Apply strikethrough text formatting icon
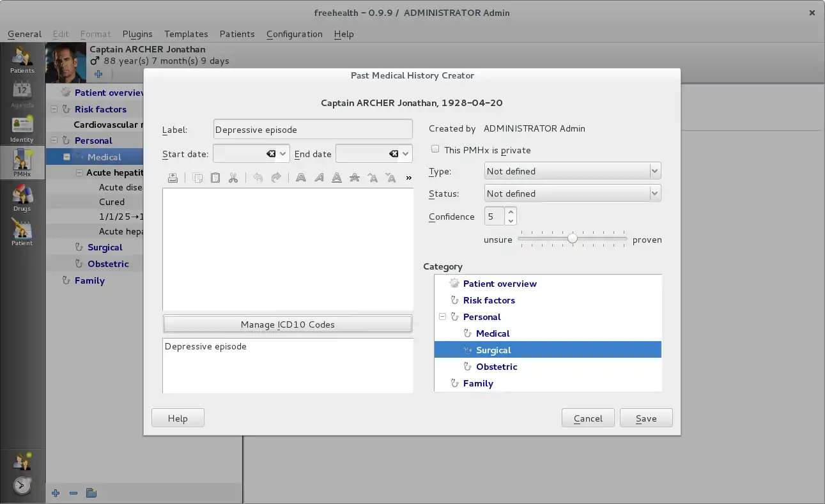Screen dimensions: 825x504 point(354,178)
